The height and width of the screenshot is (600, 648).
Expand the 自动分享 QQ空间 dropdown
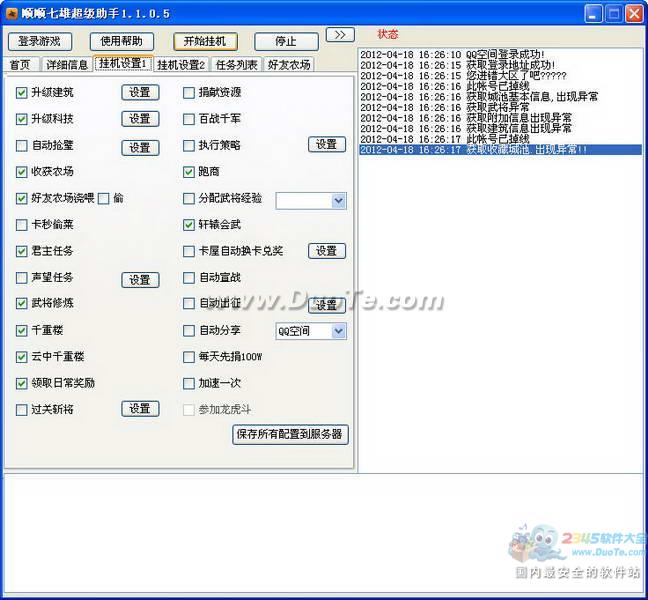(338, 331)
